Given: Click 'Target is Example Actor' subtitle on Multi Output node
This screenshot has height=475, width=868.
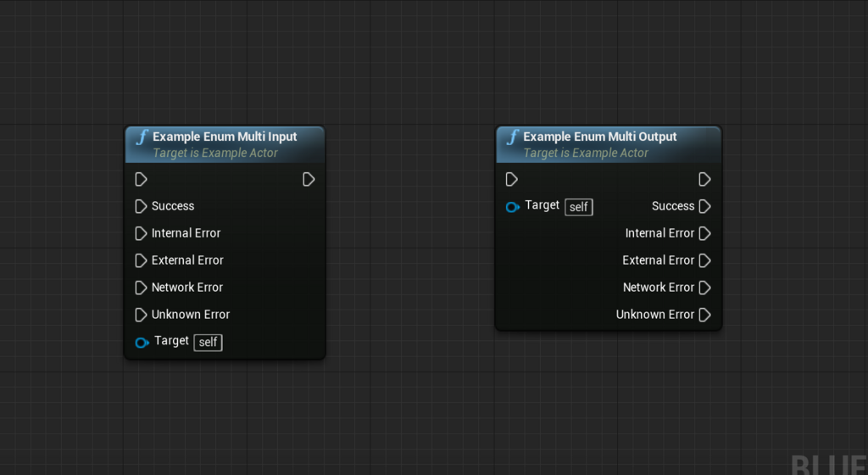Looking at the screenshot, I should pyautogui.click(x=586, y=153).
